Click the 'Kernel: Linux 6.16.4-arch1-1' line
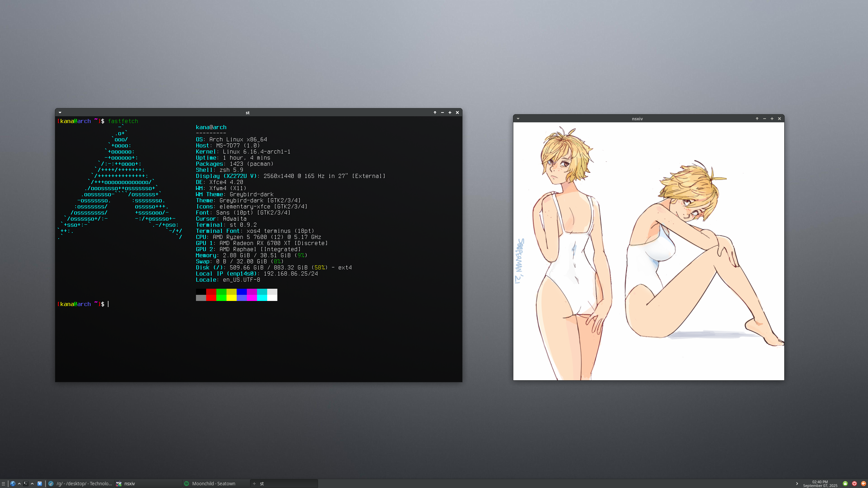 [x=243, y=151]
